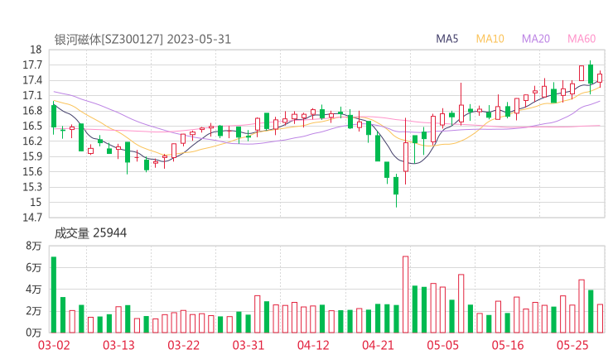
Task: Click the 16.2 price axis label
Action: click(x=32, y=141)
